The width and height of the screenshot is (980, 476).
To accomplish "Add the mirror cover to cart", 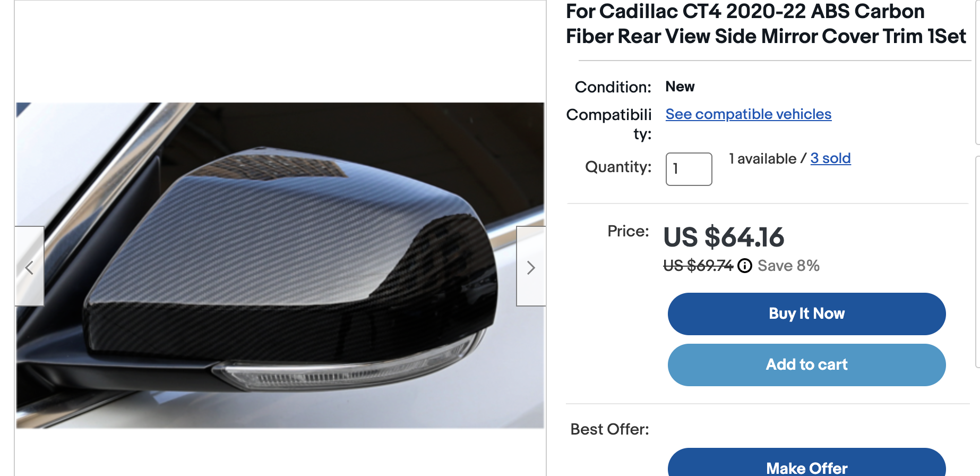I will (x=806, y=364).
